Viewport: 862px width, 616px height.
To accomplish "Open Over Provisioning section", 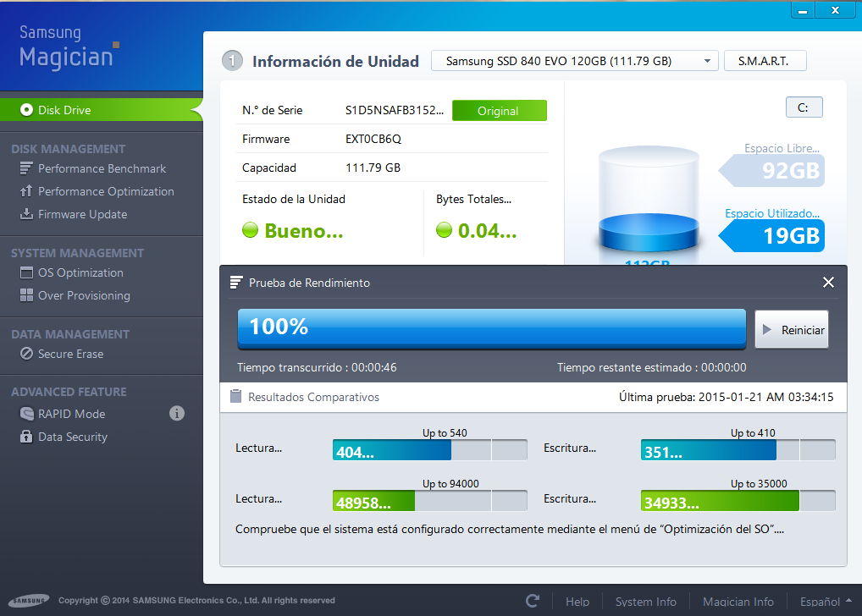I will pyautogui.click(x=84, y=295).
